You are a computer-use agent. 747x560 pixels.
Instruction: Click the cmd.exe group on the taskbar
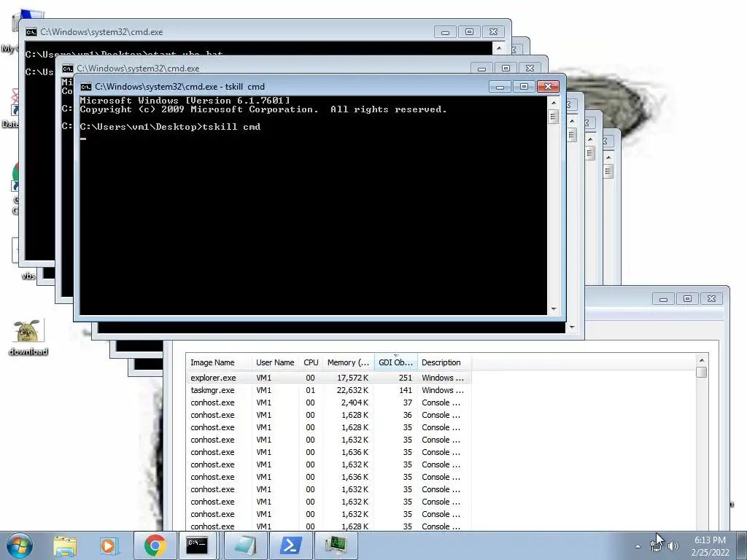point(197,545)
